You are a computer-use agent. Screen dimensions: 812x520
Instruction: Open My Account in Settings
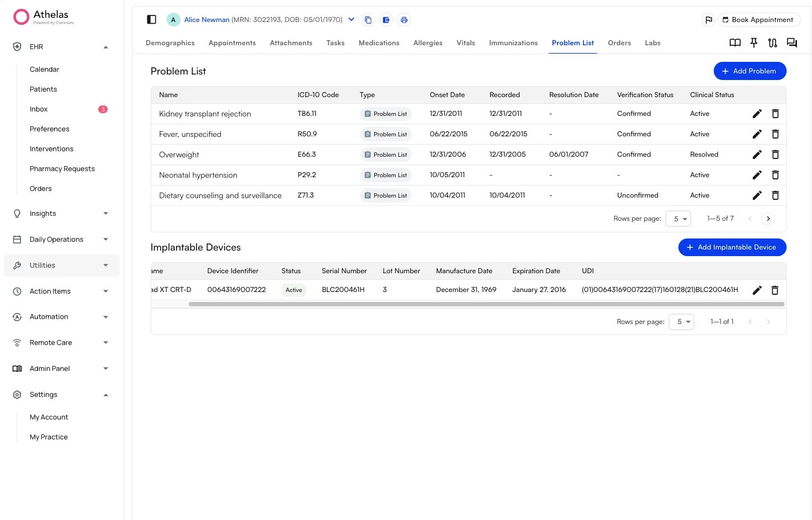click(49, 417)
